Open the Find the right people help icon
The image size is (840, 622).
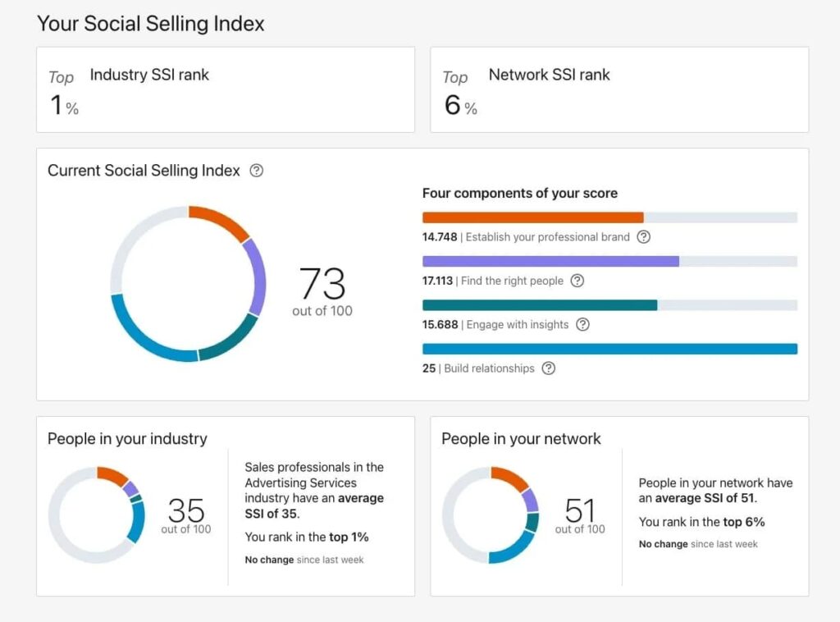[577, 281]
